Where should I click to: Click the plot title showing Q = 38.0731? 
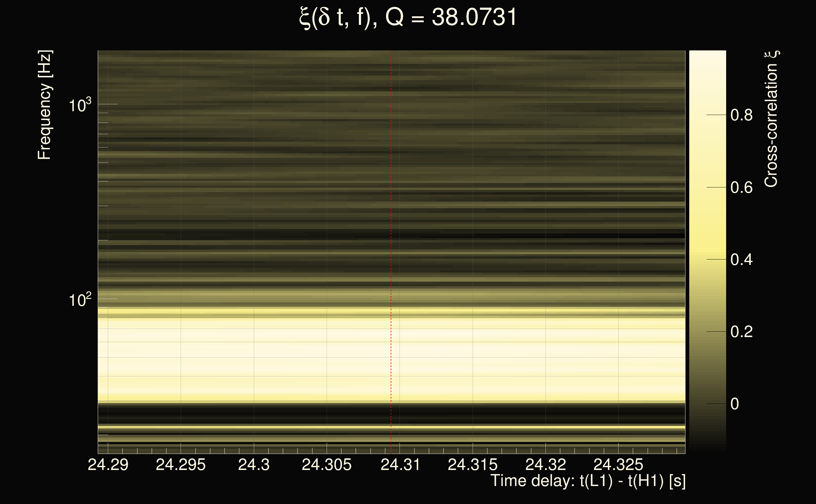click(408, 17)
